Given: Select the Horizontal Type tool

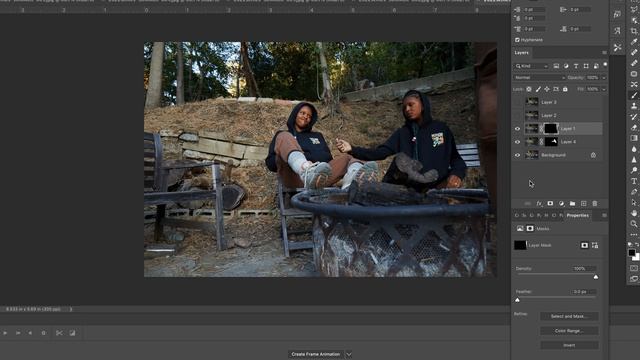Looking at the screenshot, I should pos(634,181).
